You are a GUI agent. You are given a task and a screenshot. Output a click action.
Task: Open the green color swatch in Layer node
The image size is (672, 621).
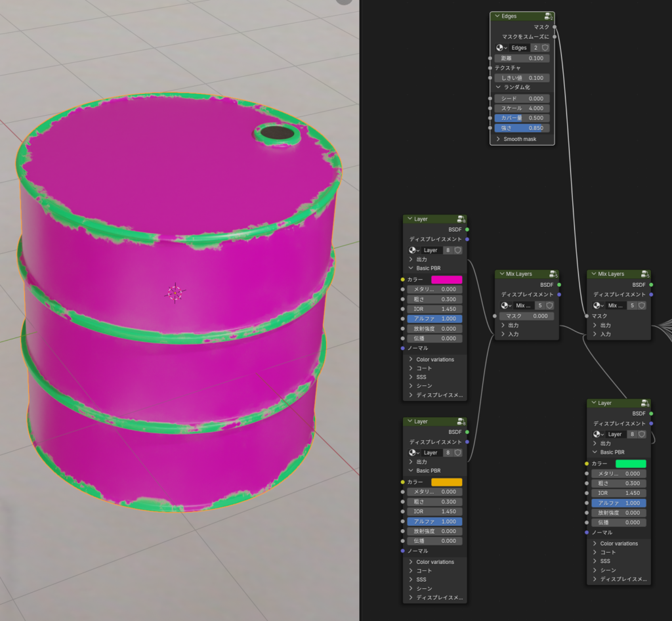pyautogui.click(x=631, y=463)
